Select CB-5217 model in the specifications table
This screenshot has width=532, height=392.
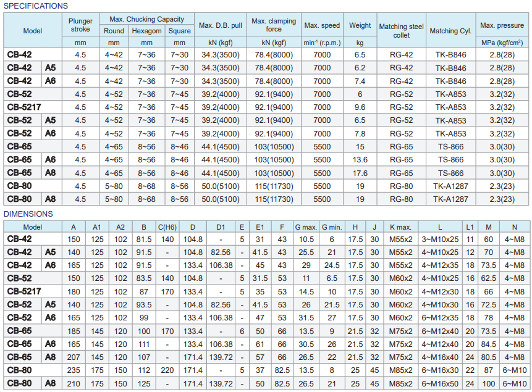24,107
